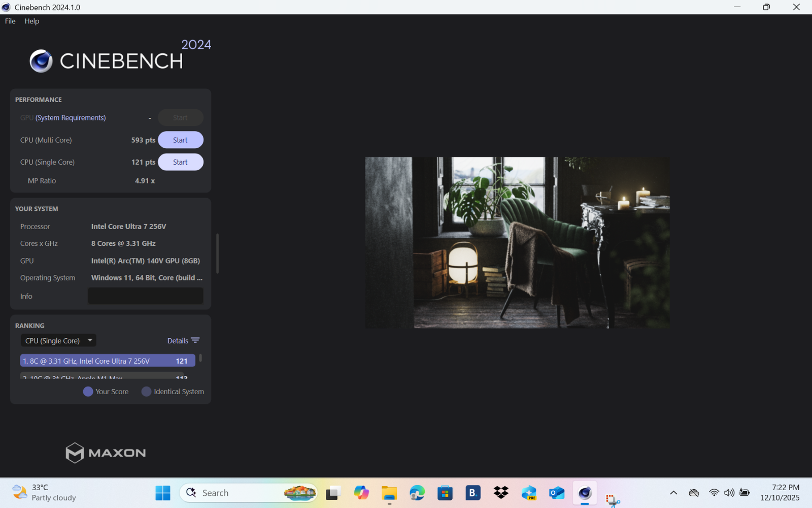Screen dimensions: 812x508
Task: Click the Windows Start button
Action: coord(163,493)
